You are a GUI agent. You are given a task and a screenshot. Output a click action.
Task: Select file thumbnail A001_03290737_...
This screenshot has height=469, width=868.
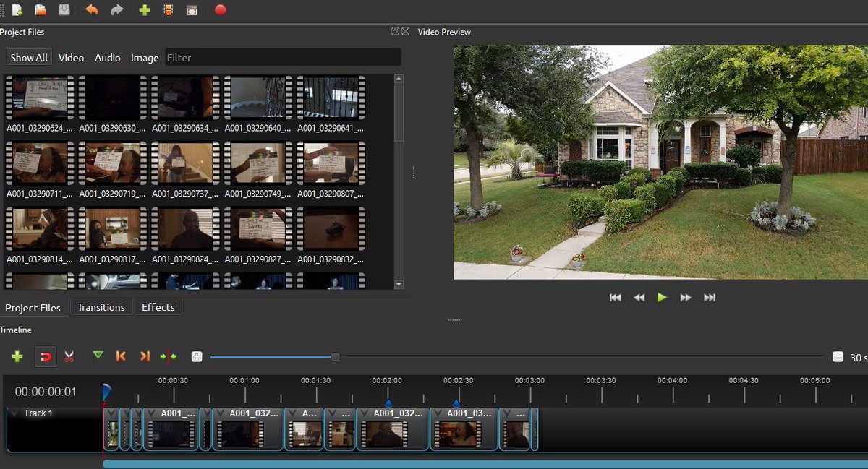tap(185, 163)
